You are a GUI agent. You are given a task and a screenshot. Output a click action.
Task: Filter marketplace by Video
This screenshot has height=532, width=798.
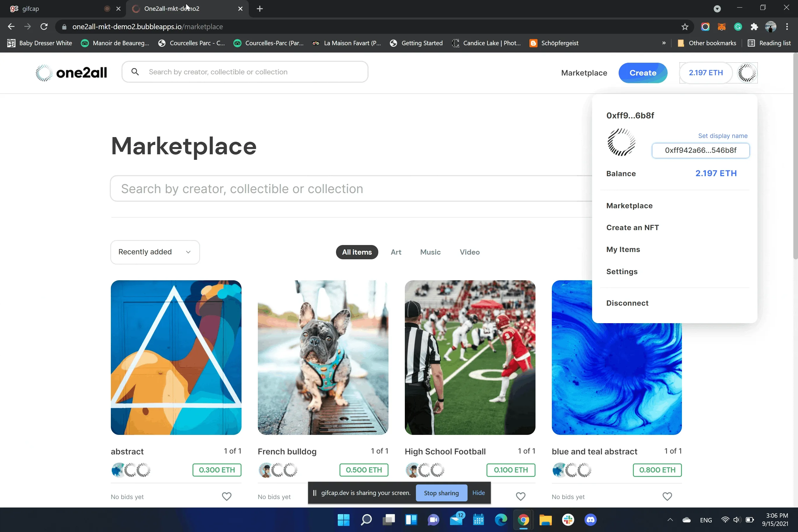point(470,252)
